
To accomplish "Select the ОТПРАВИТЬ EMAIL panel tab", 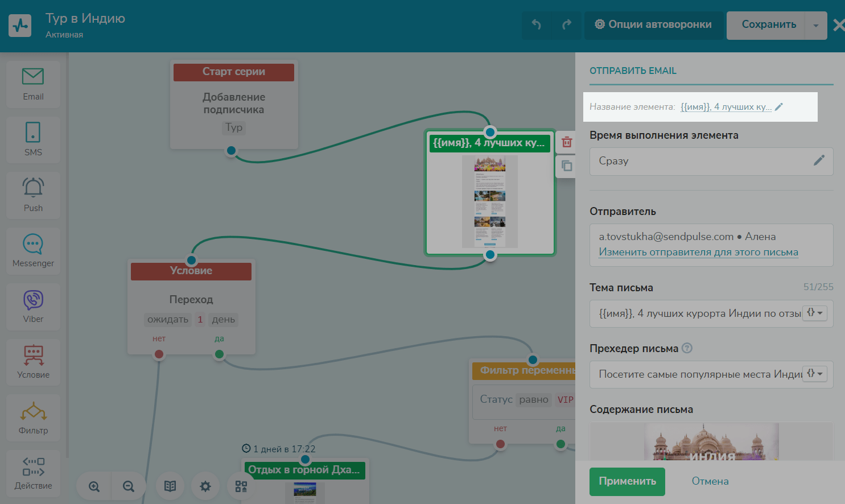I will point(633,71).
